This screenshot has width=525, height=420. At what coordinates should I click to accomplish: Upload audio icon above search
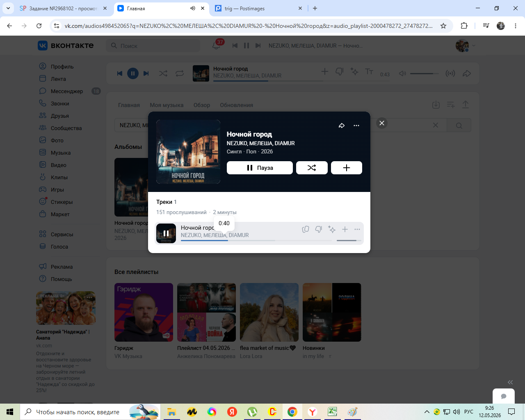(x=466, y=105)
